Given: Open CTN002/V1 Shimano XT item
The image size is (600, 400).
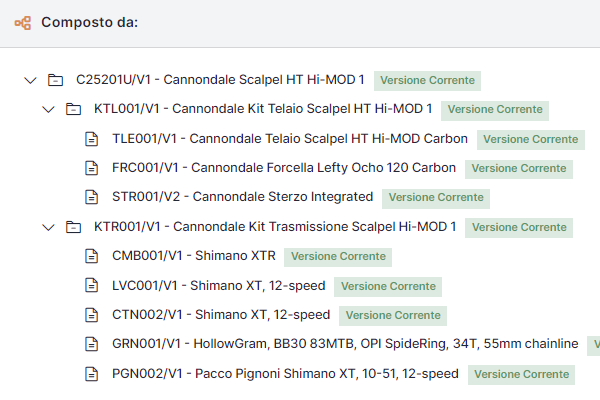Looking at the screenshot, I should pos(221,315).
